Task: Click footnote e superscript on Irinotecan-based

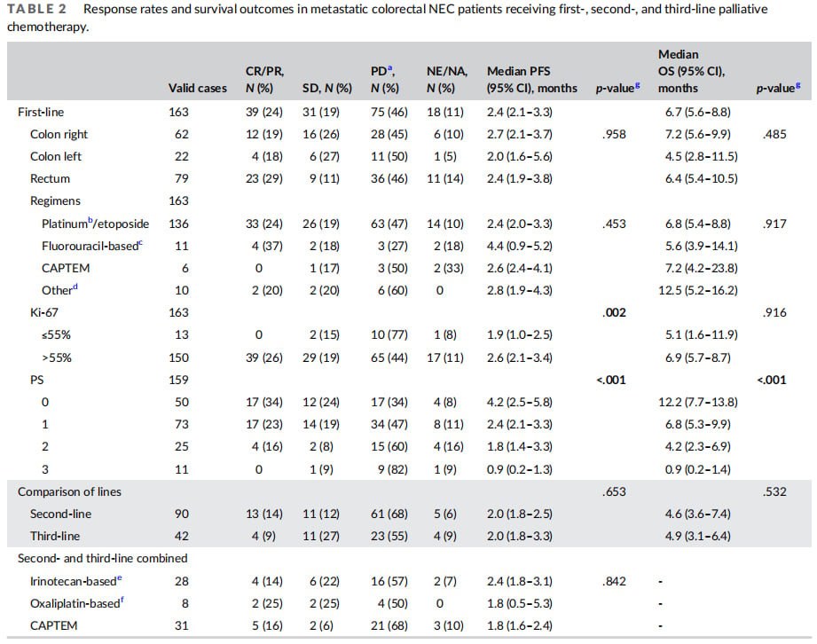Action: tap(120, 577)
